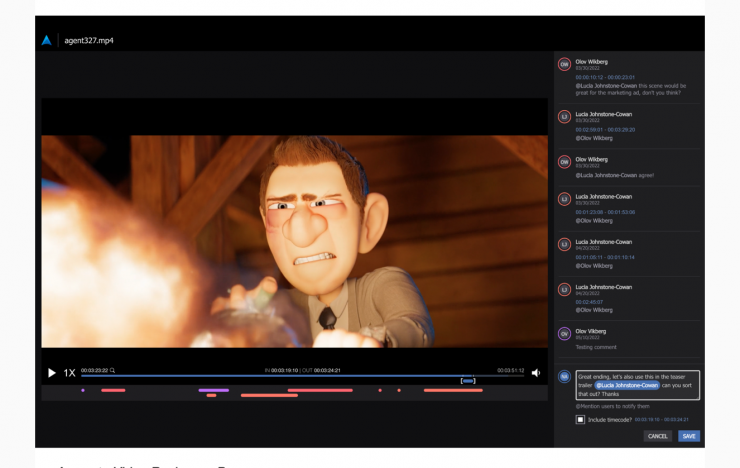Mute audio with the speaker icon
This screenshot has height=468, width=740.
pyautogui.click(x=536, y=373)
